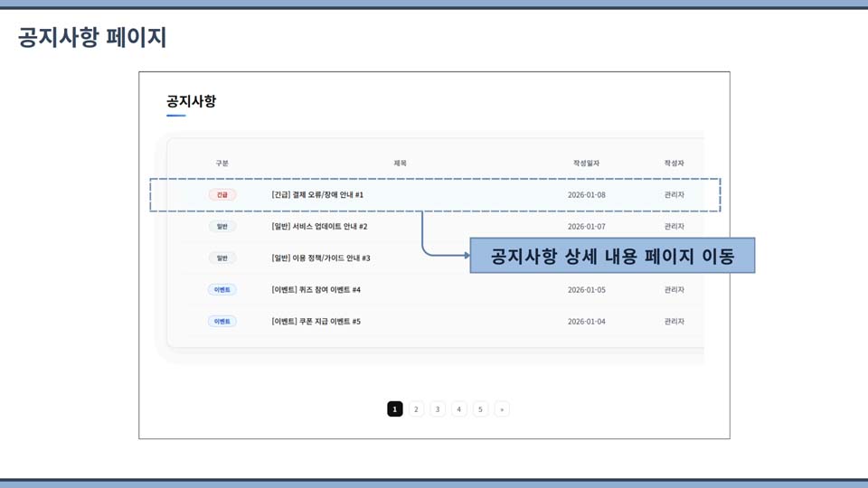The width and height of the screenshot is (868, 488).
Task: Open [일반] 서비스 업데이트 안내 #2 notice
Action: coord(319,227)
